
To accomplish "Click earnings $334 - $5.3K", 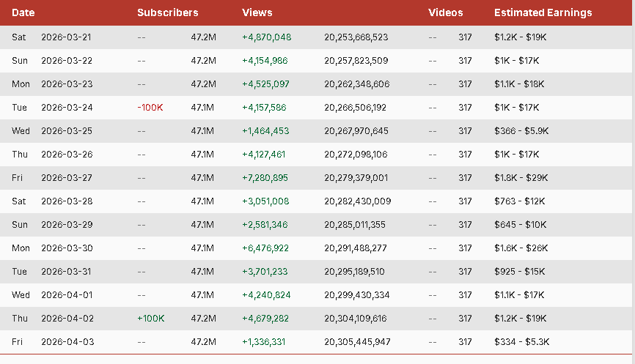I will click(522, 342).
